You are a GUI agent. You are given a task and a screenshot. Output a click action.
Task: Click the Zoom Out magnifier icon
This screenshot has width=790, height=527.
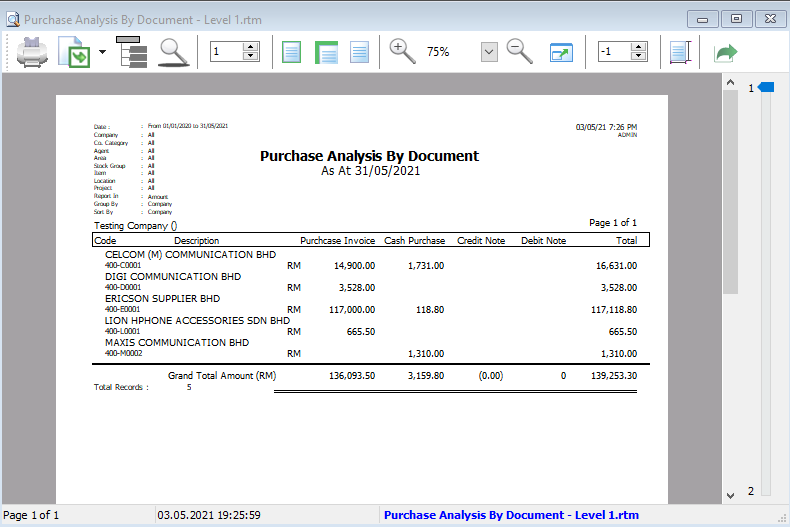pos(519,52)
